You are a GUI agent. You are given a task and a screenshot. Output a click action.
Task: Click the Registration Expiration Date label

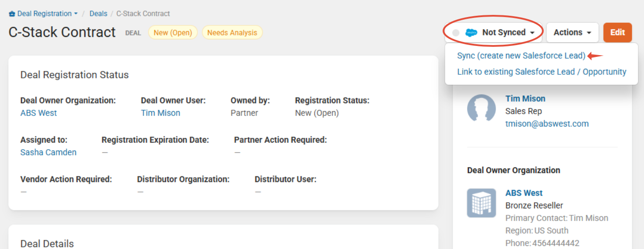click(x=155, y=140)
